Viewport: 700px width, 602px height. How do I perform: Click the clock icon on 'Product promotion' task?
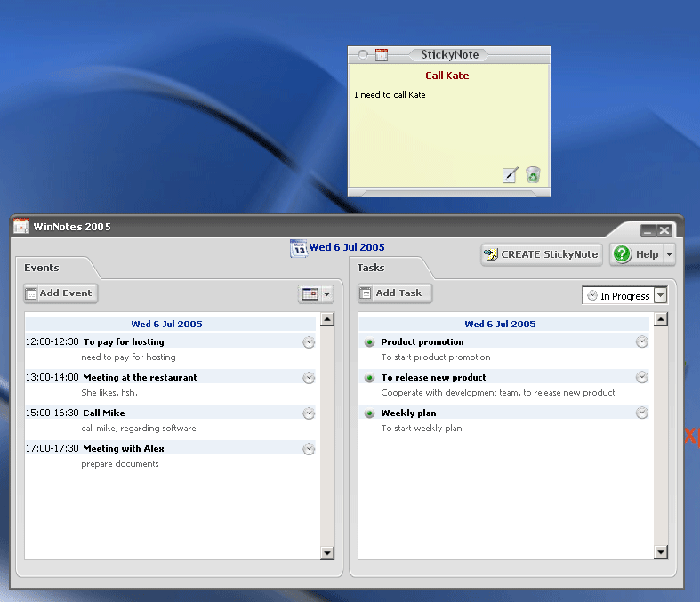point(642,341)
